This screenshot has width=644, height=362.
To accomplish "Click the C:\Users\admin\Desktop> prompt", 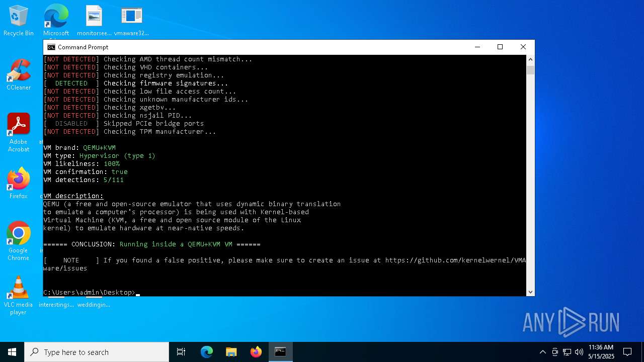I will click(89, 293).
